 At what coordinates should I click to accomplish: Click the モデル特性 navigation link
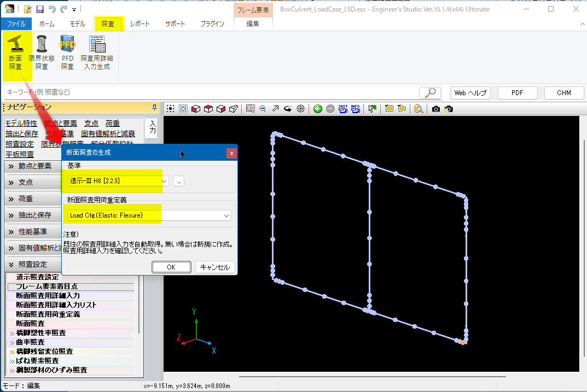[x=21, y=124]
